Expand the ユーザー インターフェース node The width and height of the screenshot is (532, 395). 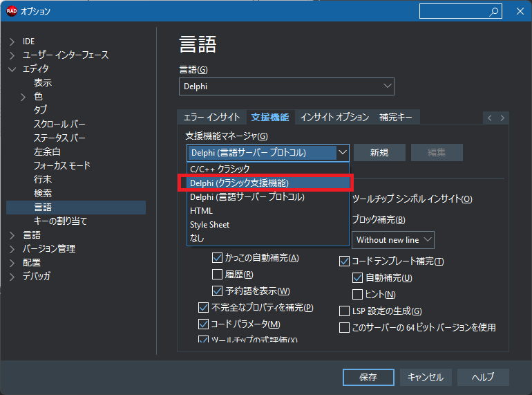pyautogui.click(x=12, y=55)
